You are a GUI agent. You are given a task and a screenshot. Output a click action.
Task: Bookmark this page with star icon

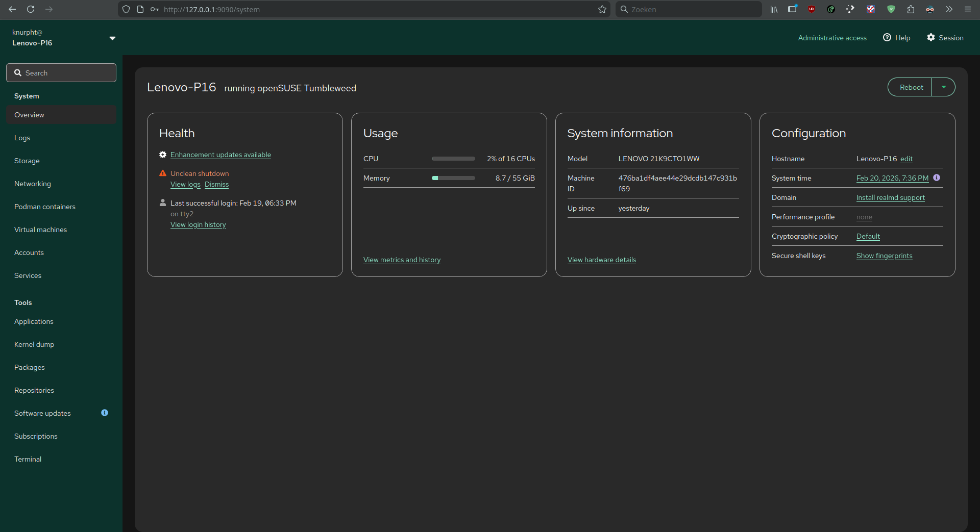coord(602,9)
